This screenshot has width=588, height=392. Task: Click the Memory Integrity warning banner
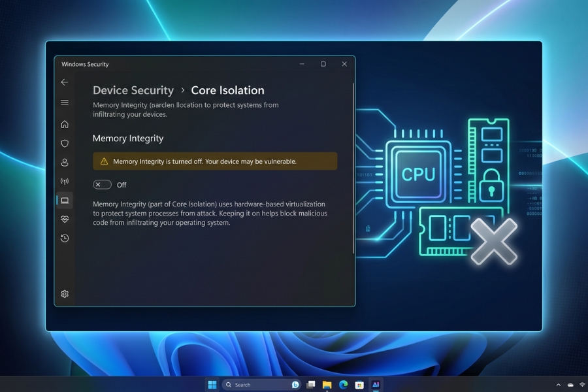point(215,161)
